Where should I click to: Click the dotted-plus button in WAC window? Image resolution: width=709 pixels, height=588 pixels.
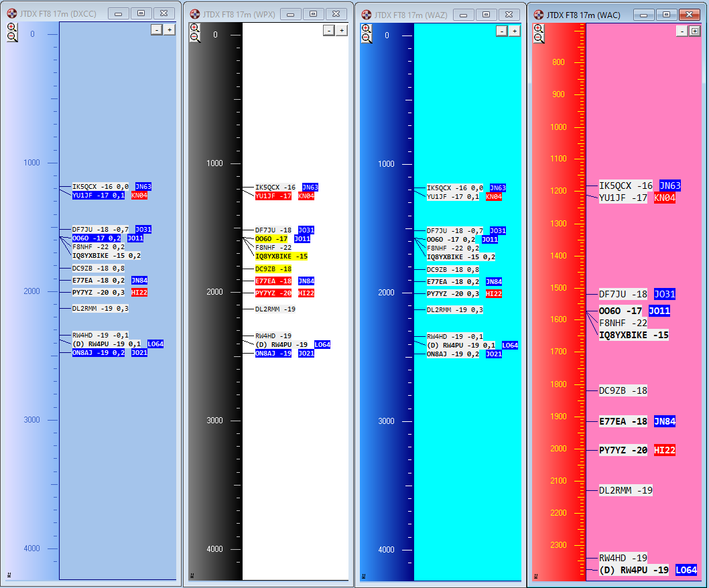click(x=694, y=31)
